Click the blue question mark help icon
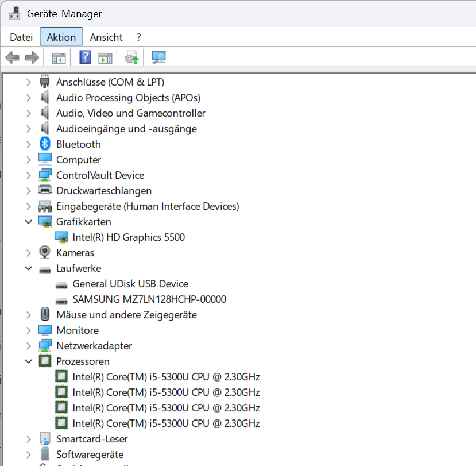 point(85,57)
